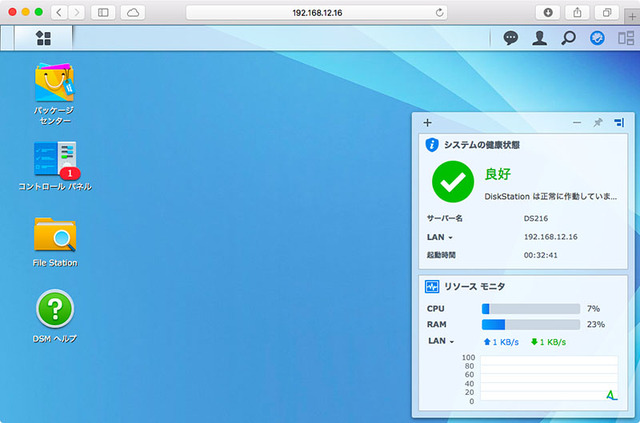Open the notifications speech bubble icon
Viewport: 640px width, 423px height.
click(511, 38)
